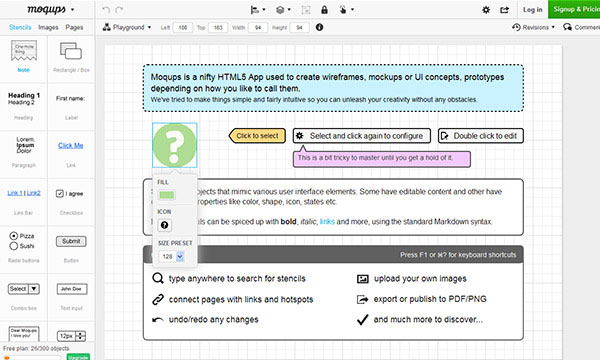
Task: Click the Width input field
Action: tap(258, 28)
